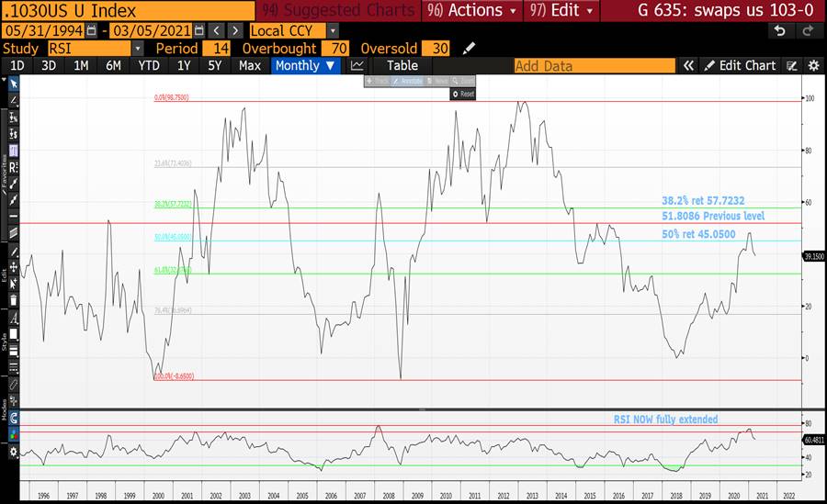Image resolution: width=827 pixels, height=504 pixels.
Task: Click the undo arrow icon
Action: tap(780, 30)
